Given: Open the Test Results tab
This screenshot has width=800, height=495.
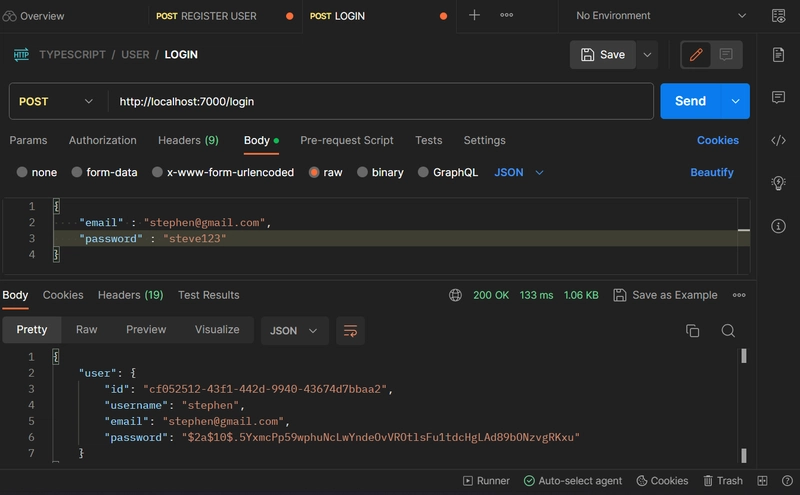Looking at the screenshot, I should pos(209,295).
